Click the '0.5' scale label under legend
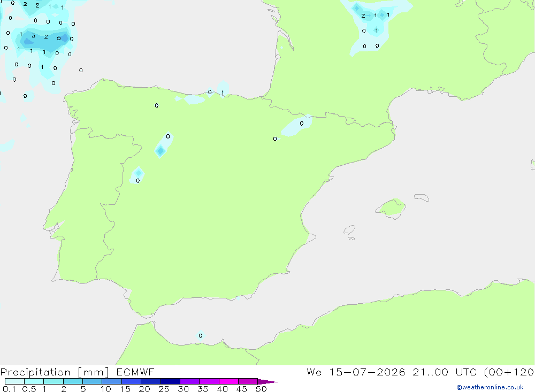Screen dimensions: 535x392 [29, 389]
